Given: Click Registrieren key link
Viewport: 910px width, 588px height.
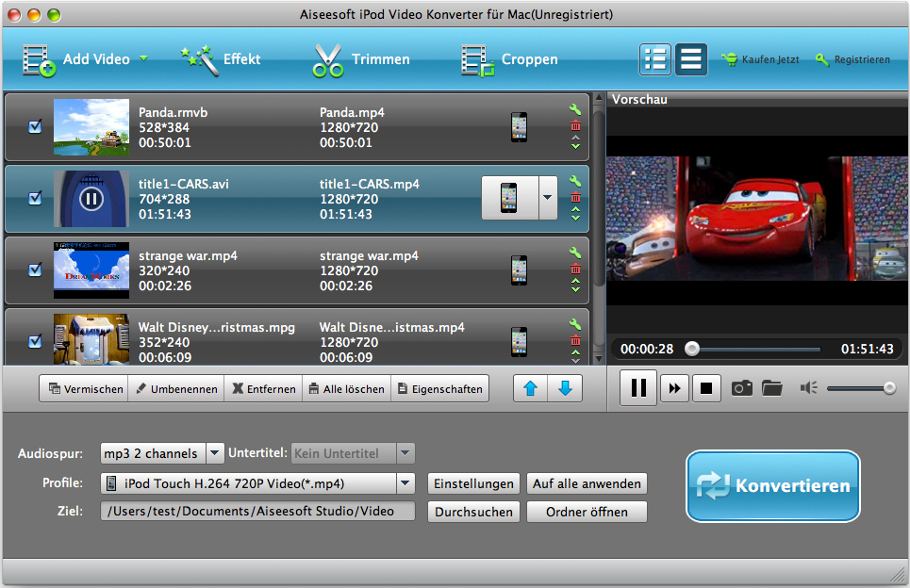Looking at the screenshot, I should coord(852,59).
